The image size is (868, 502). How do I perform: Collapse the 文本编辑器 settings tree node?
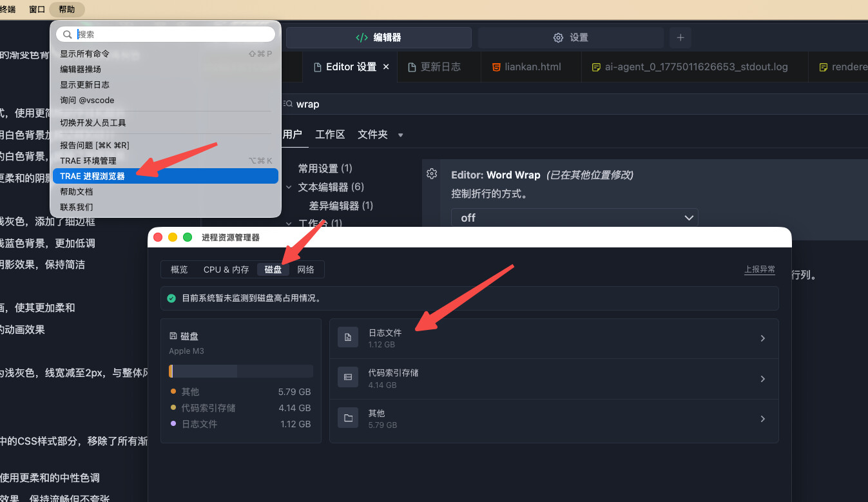click(x=289, y=188)
